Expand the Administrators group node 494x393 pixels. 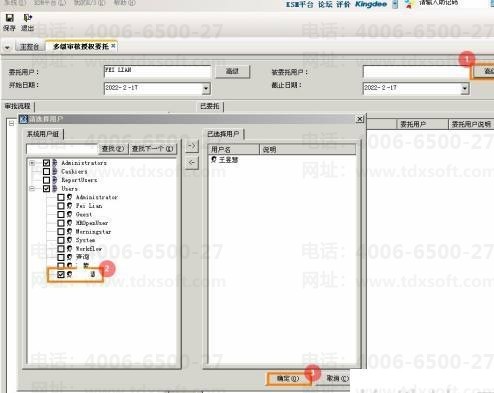[x=32, y=163]
